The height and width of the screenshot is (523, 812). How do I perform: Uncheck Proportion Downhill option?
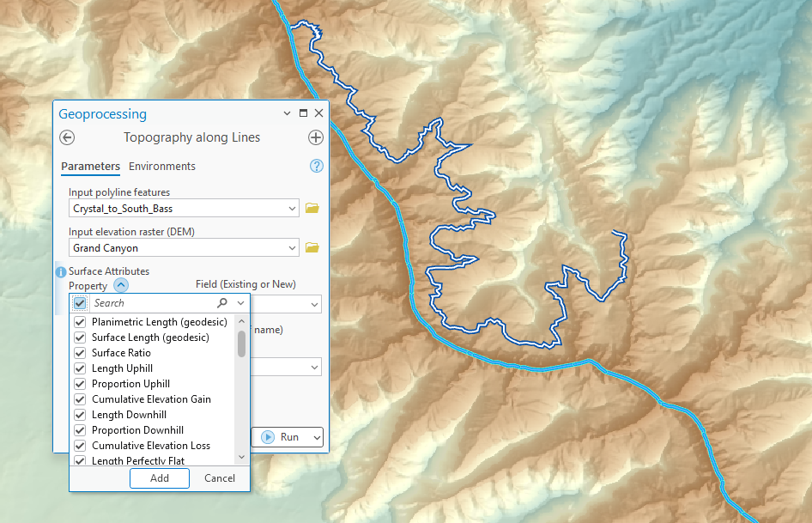coord(80,430)
